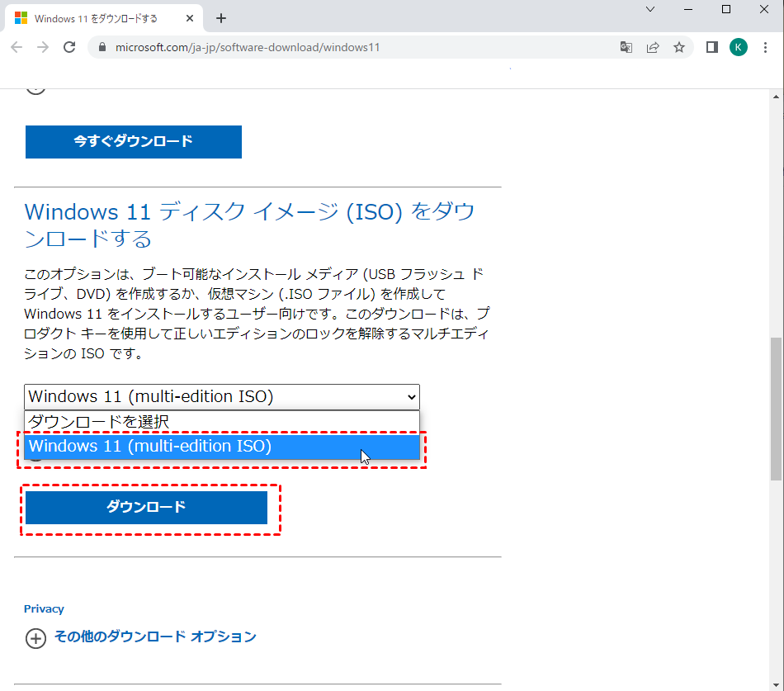Image resolution: width=784 pixels, height=691 pixels.
Task: Click the browser forward arrow
Action: 43,47
